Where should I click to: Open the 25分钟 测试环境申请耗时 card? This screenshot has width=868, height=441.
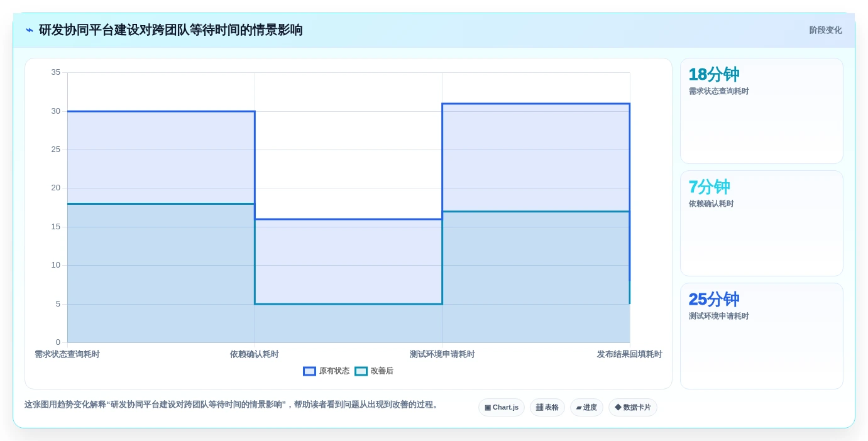[762, 336]
